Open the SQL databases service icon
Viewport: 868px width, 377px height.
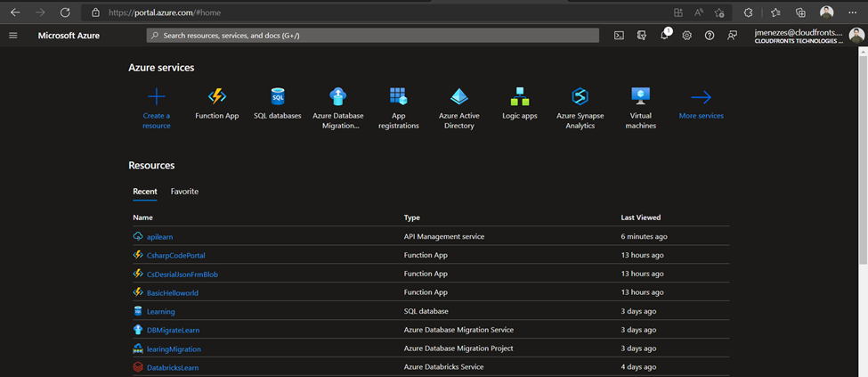click(278, 96)
